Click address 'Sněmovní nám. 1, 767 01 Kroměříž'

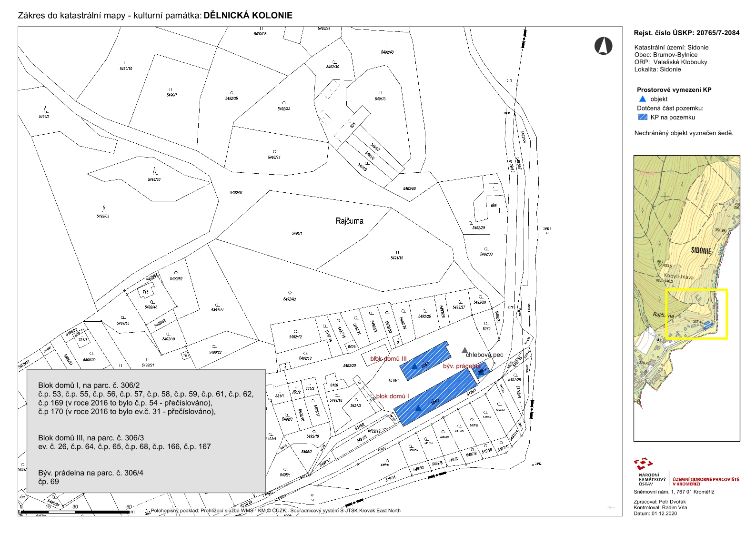pos(674,492)
